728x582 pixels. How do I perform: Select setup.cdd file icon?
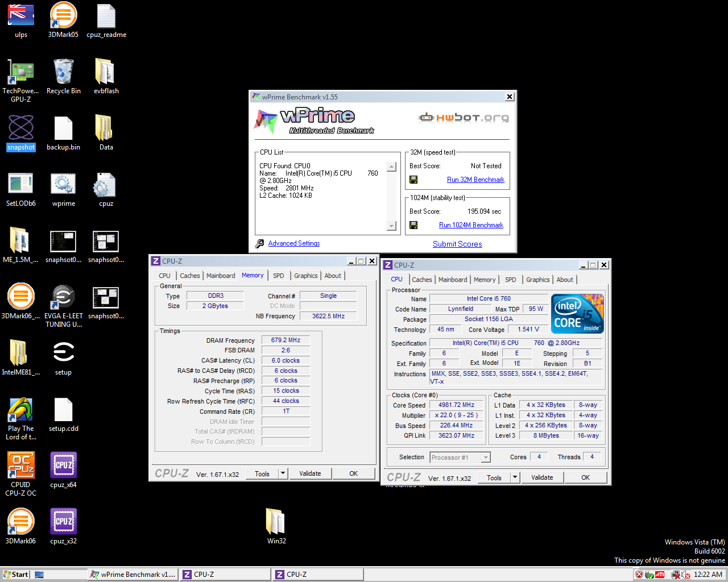coord(63,414)
